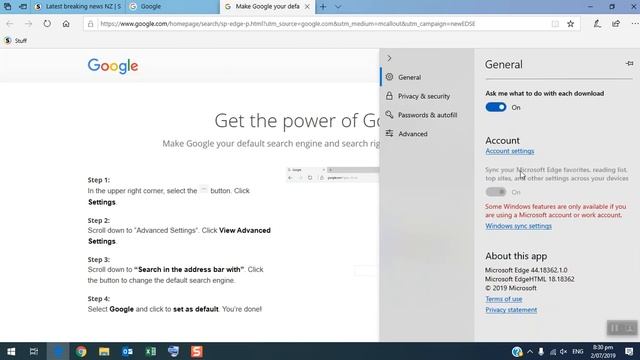This screenshot has height=360, width=640.
Task: Switch to the Google tab
Action: click(x=171, y=7)
